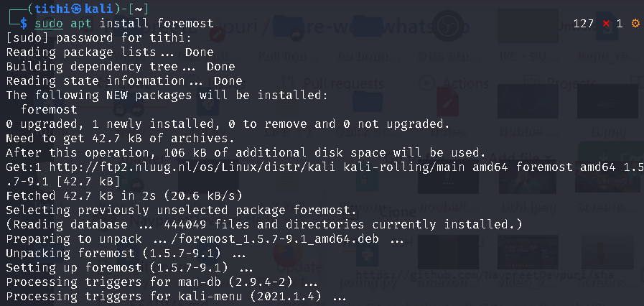Click the dollar sign prompt symbol
Viewport: 644px width, 306px height.
click(24, 24)
